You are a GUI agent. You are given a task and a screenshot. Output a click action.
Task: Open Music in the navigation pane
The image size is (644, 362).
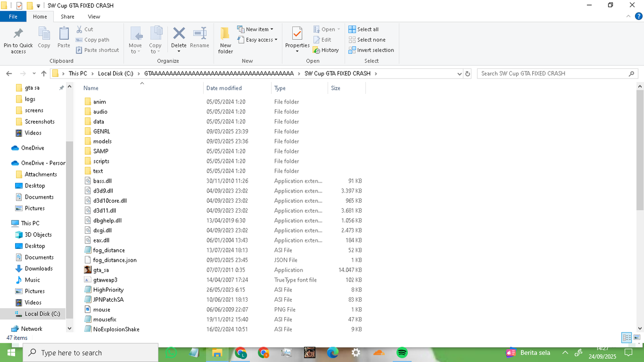click(32, 280)
